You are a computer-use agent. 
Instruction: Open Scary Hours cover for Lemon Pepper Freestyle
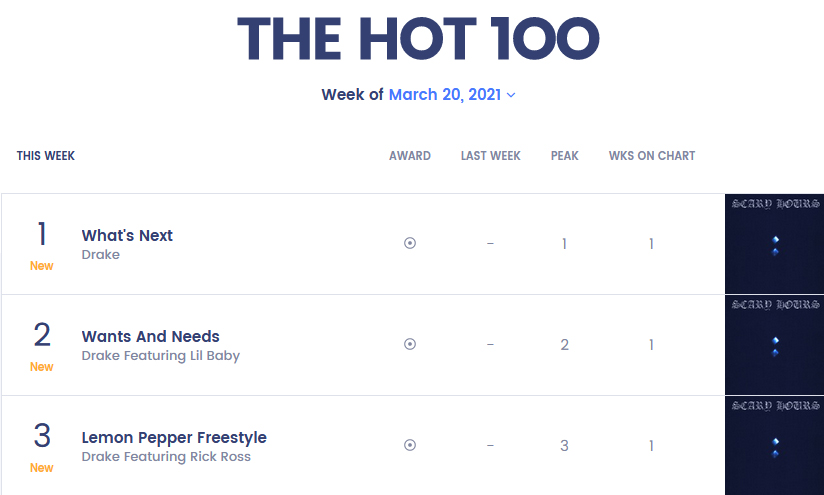click(x=774, y=445)
